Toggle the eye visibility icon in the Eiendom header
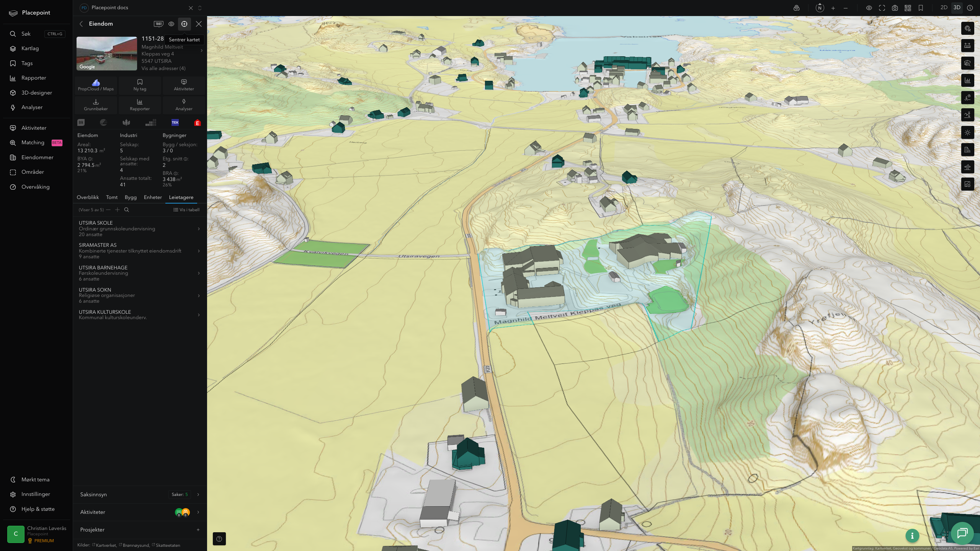 tap(171, 24)
